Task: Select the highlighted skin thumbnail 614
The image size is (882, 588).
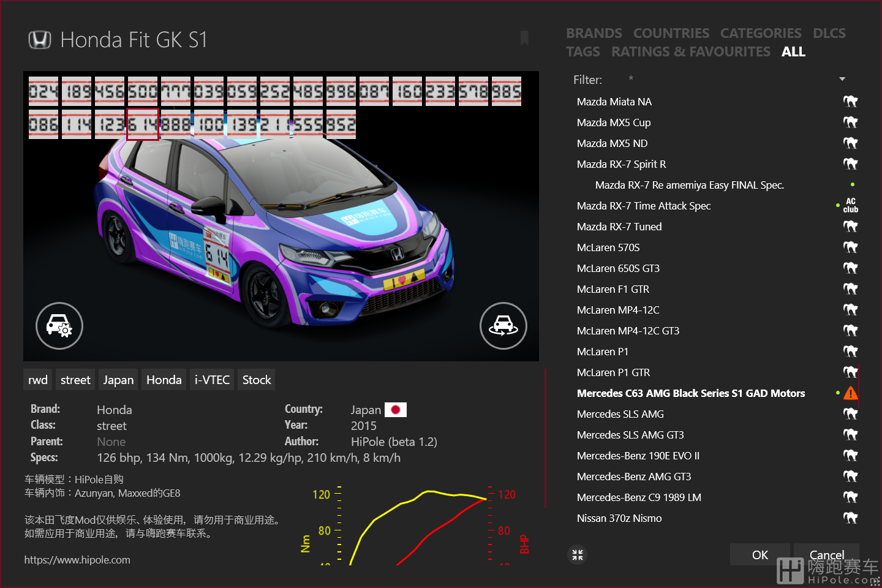Action: (x=143, y=124)
